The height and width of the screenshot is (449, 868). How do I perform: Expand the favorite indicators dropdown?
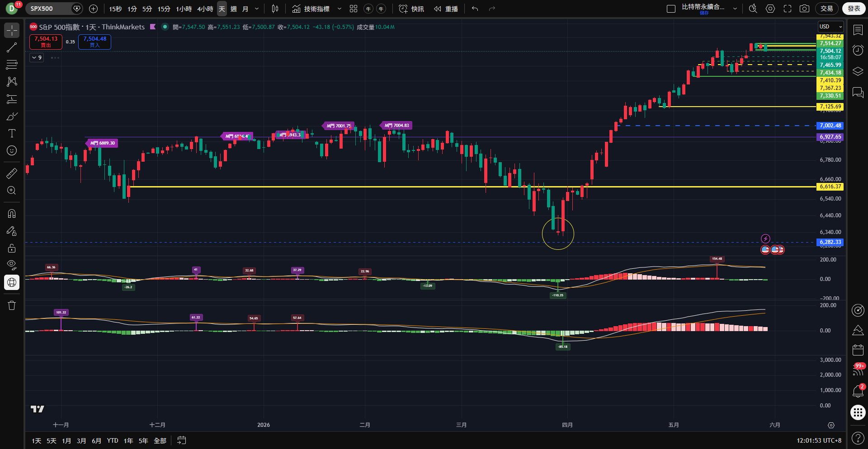tap(340, 9)
